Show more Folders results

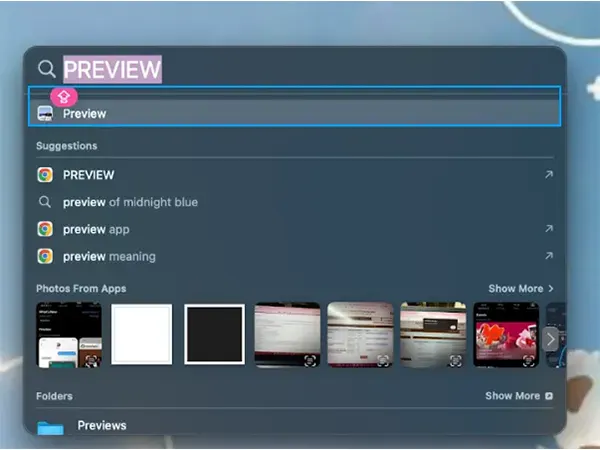click(519, 396)
